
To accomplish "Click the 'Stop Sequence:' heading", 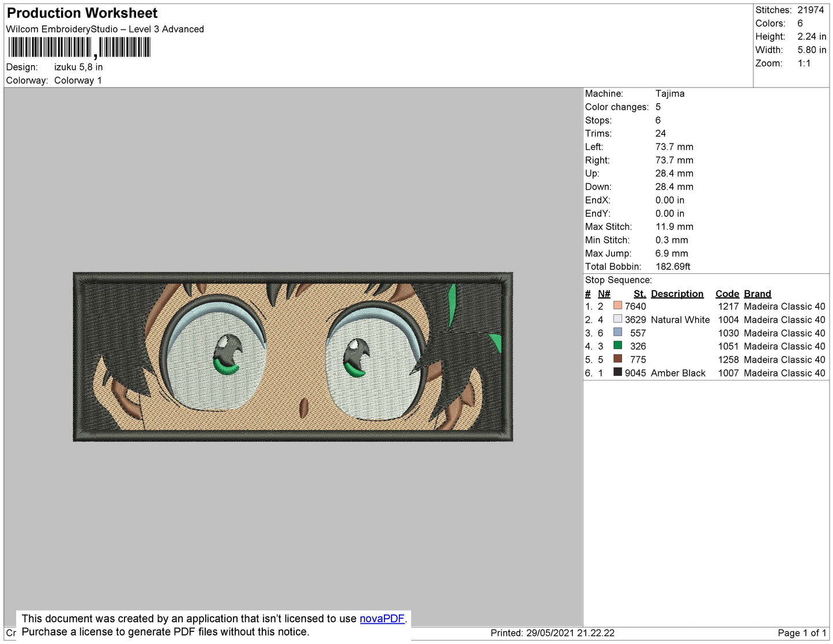I will click(619, 280).
